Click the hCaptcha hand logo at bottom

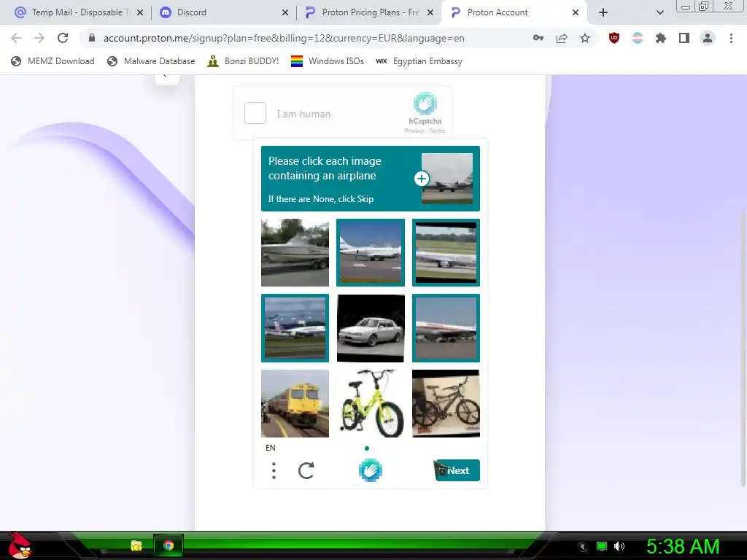(370, 470)
